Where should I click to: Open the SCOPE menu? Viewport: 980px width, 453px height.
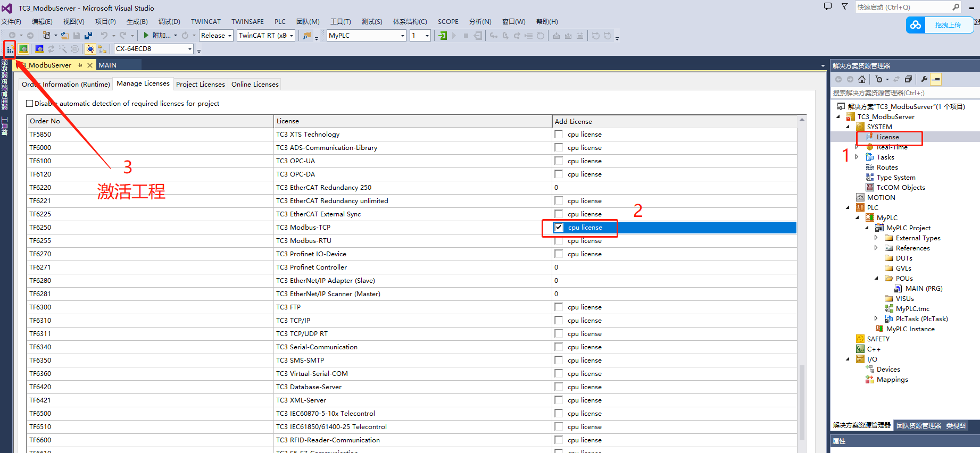[x=448, y=22]
